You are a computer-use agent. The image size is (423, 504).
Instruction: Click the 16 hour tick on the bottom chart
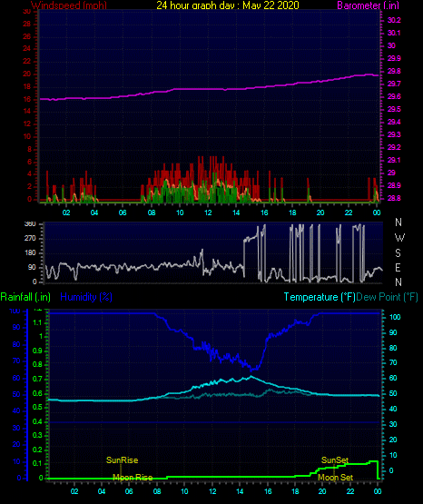pyautogui.click(x=268, y=491)
